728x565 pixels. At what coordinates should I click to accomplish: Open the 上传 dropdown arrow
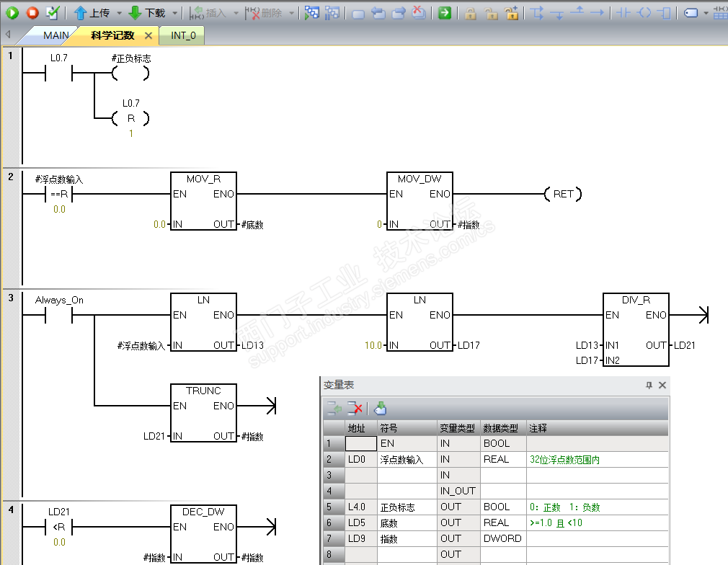click(119, 13)
